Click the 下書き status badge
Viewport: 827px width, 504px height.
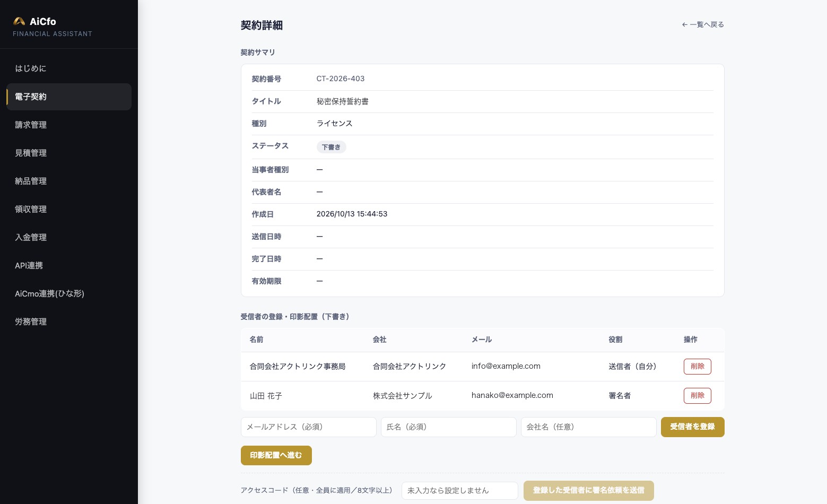click(x=332, y=147)
